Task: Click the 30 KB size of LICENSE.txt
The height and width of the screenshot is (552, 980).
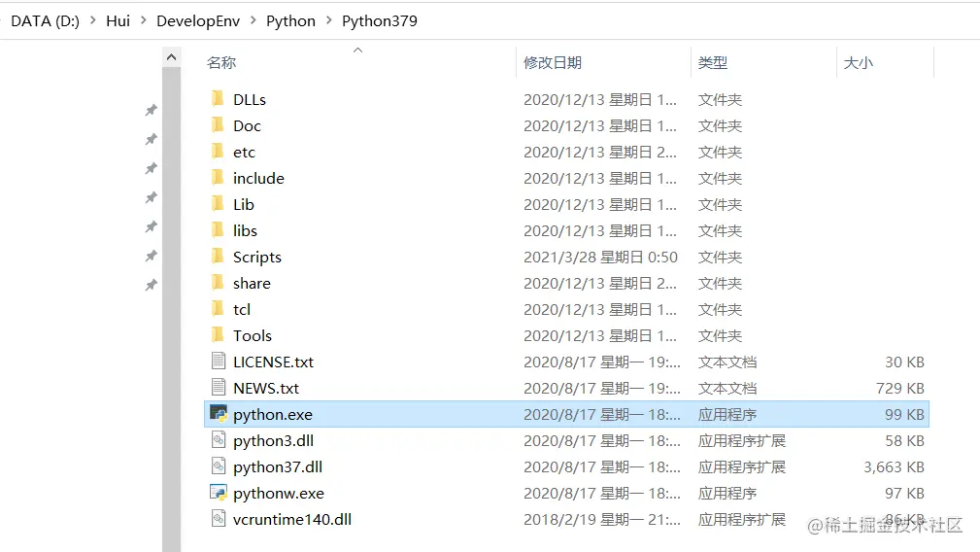Action: pyautogui.click(x=904, y=362)
